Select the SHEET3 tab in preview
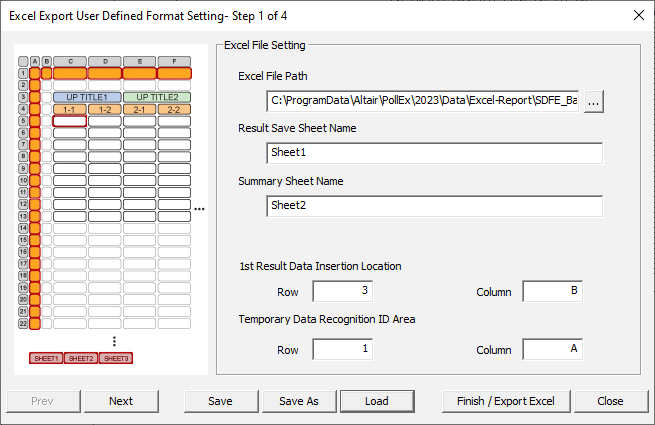This screenshot has width=655, height=425. click(x=116, y=358)
